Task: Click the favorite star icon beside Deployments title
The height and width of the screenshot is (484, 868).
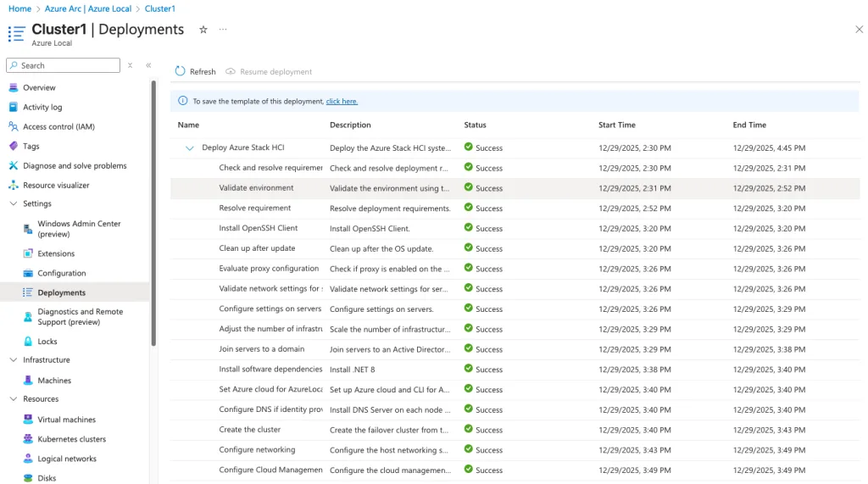Action: coord(203,30)
